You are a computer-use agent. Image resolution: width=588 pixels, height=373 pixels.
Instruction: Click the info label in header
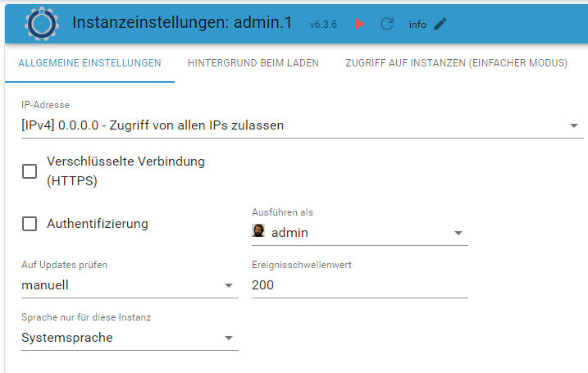coord(417,25)
